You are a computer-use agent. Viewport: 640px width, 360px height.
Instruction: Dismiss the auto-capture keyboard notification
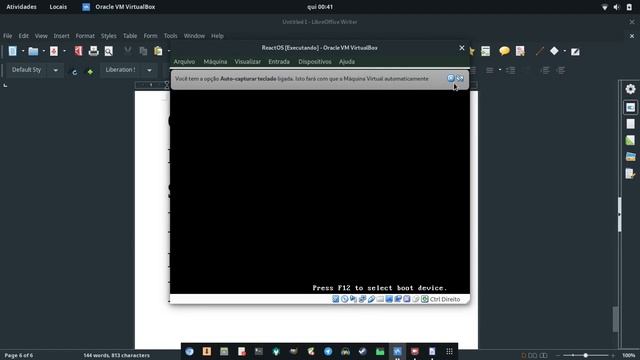(451, 78)
